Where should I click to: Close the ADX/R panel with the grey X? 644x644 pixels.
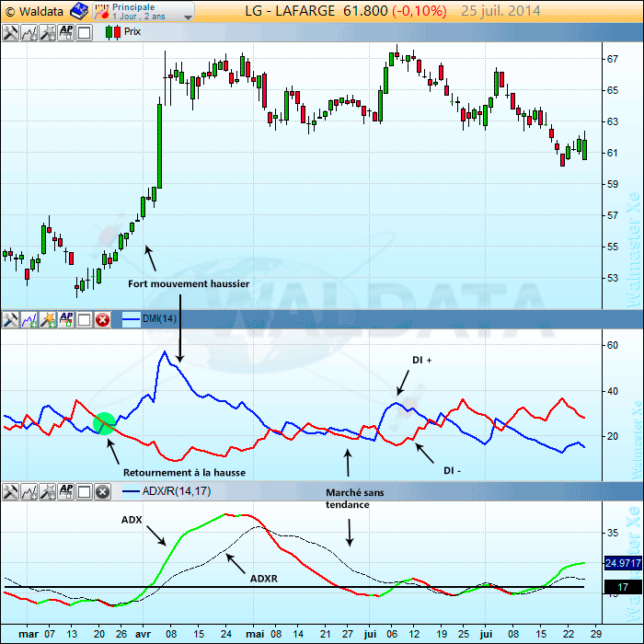(103, 491)
